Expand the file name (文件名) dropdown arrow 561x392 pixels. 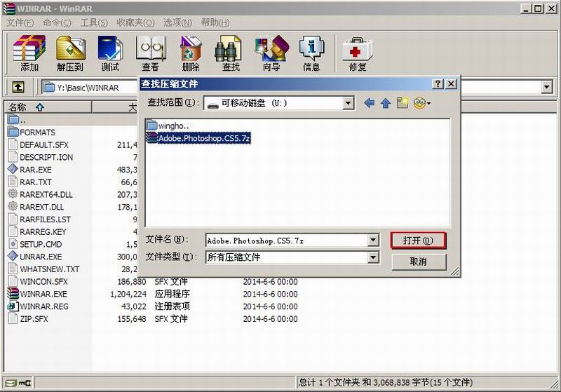pos(373,240)
